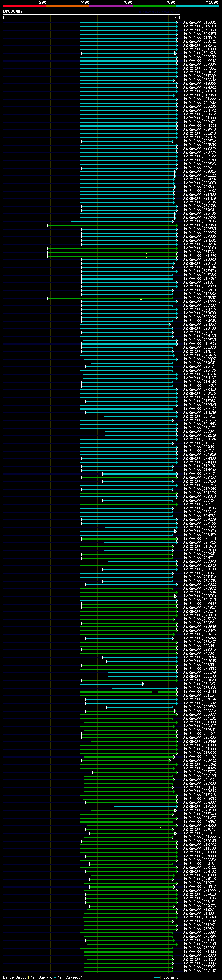Select the label UniRef100_A7QPE5

pyautogui.click(x=199, y=309)
